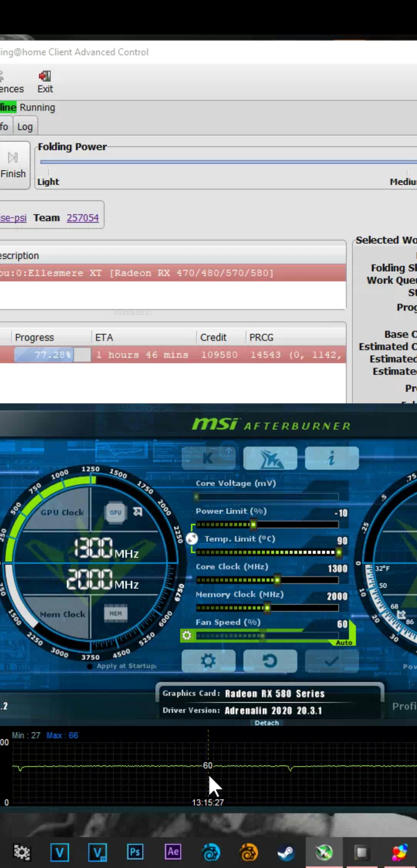
Task: Open the colorful balls Folding@home taskbar icon
Action: click(400, 852)
